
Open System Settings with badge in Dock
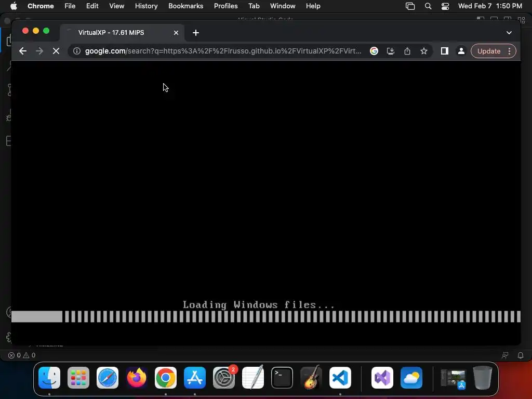pyautogui.click(x=224, y=378)
